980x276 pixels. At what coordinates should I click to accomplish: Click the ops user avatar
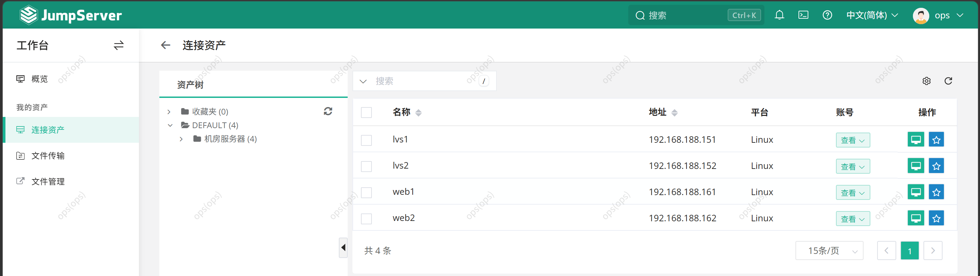921,16
